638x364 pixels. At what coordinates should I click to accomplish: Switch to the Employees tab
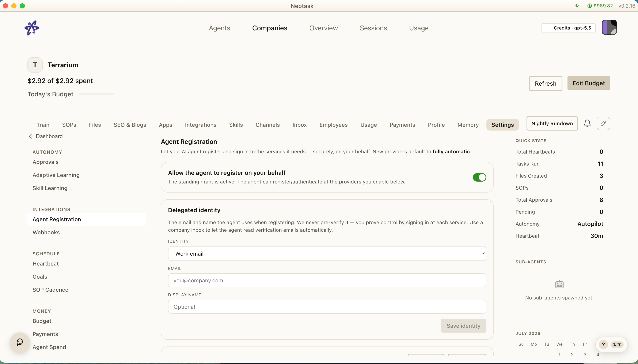(333, 125)
